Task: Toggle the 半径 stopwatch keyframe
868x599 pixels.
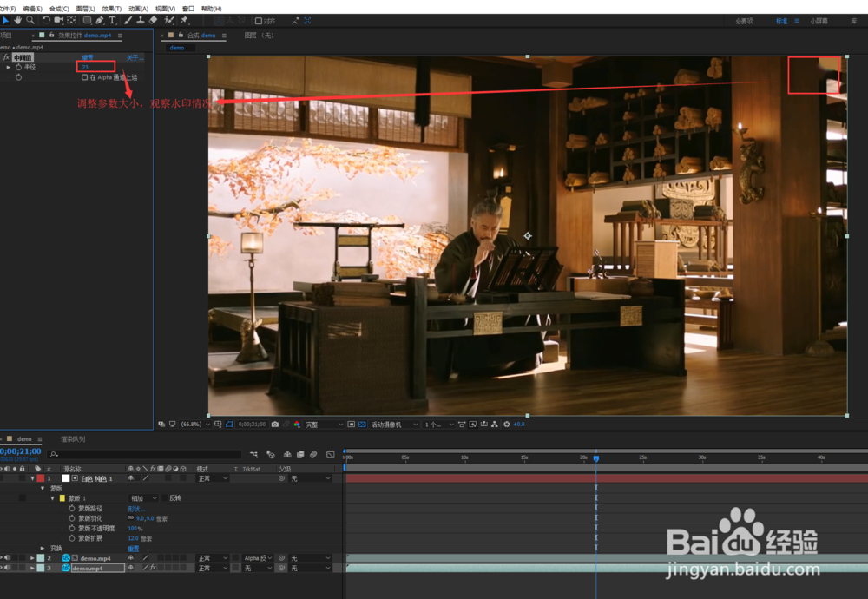Action: point(19,67)
